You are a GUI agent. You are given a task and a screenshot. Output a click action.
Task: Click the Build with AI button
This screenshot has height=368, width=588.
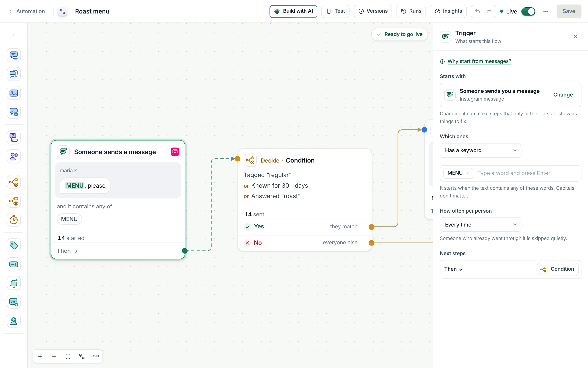pyautogui.click(x=293, y=11)
